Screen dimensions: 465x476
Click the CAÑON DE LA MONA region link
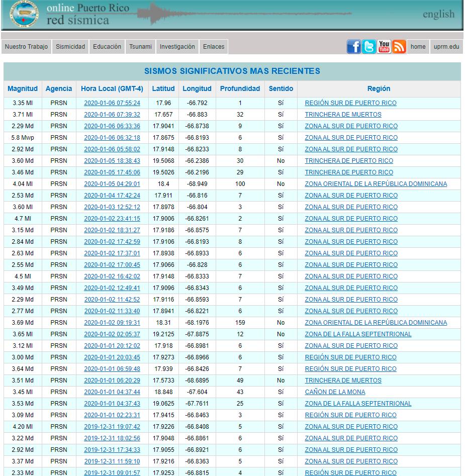[335, 392]
